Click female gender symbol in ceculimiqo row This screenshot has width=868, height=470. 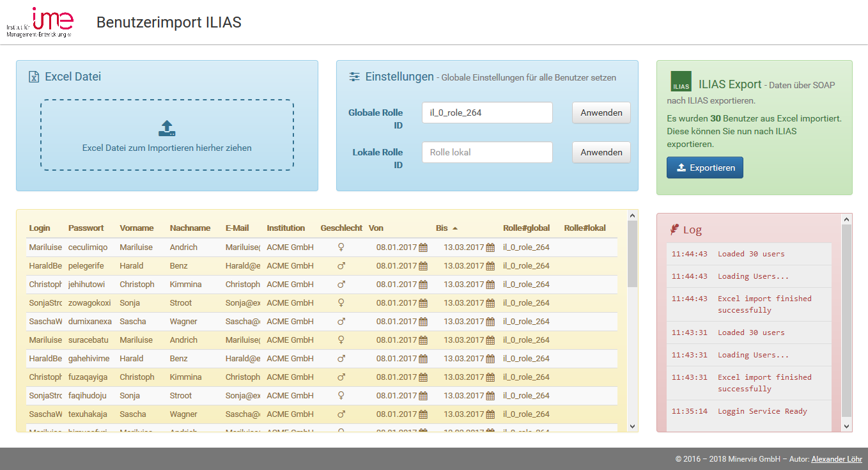point(341,247)
